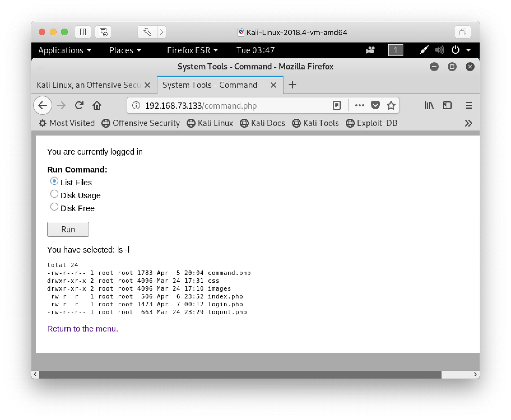
Task: Click the screen recorder camera icon in top bar
Action: [x=370, y=50]
